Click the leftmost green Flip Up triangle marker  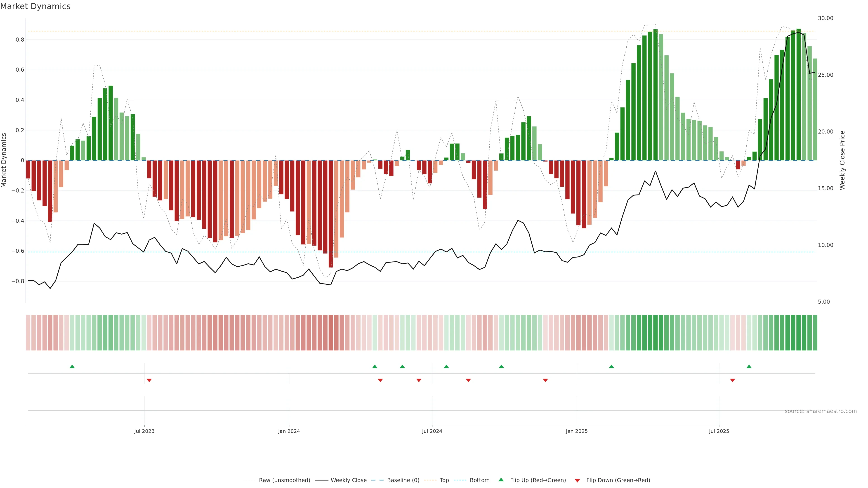(x=72, y=366)
